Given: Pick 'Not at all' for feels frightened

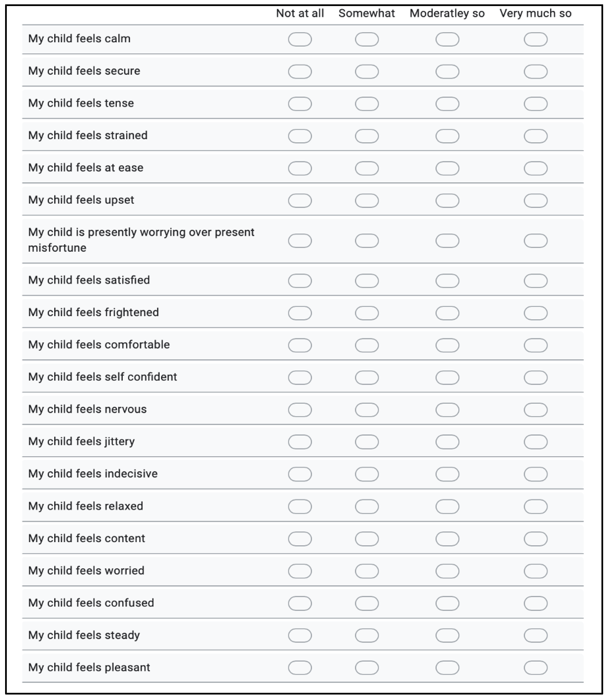Looking at the screenshot, I should click(x=300, y=313).
